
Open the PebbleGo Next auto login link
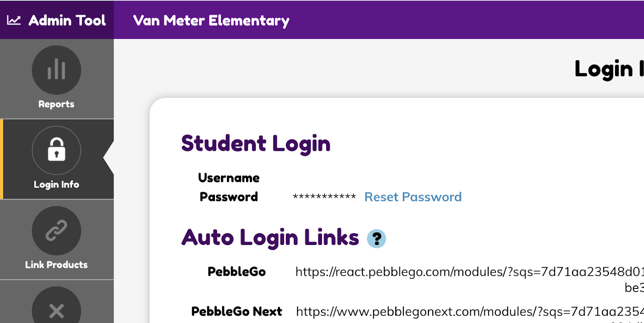pyautogui.click(x=467, y=311)
